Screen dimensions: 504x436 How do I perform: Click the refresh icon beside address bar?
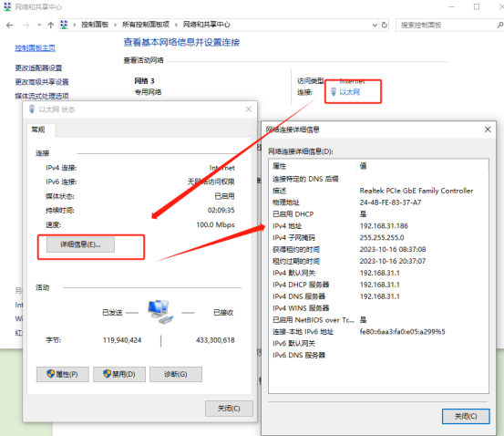pos(384,25)
